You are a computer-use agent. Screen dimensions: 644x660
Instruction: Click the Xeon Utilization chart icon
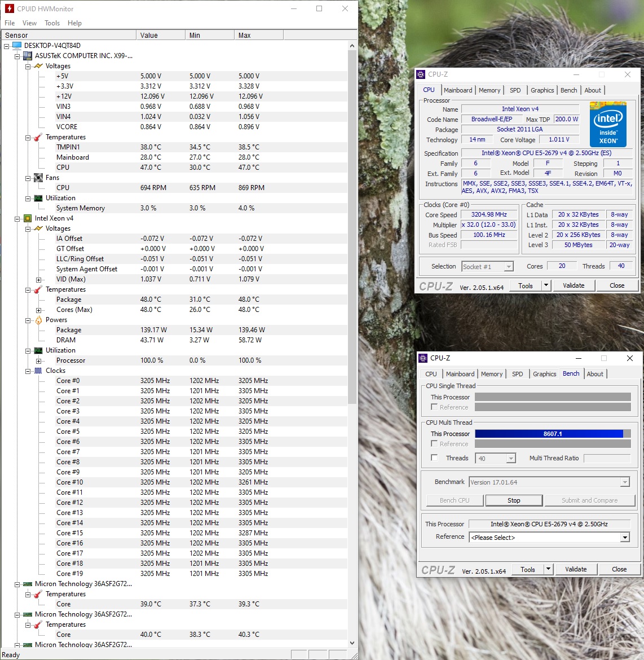[38, 350]
